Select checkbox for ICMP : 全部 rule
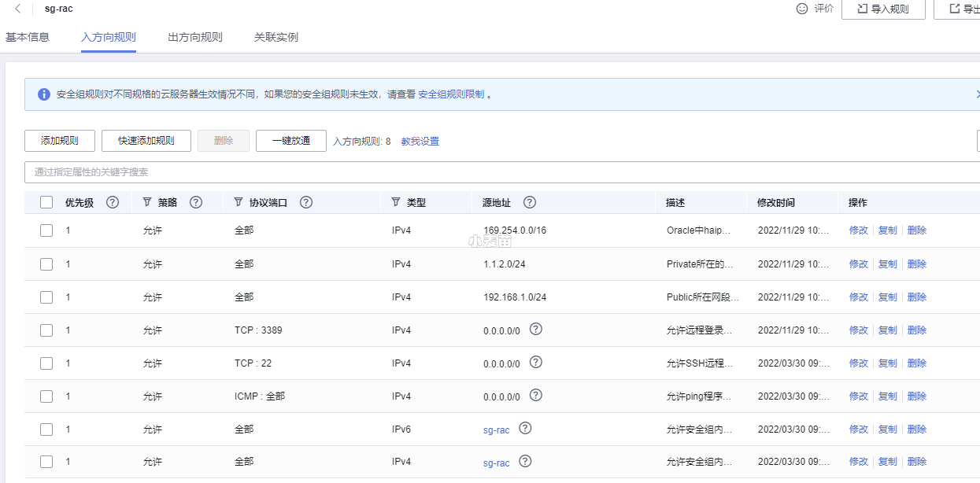 pos(46,396)
